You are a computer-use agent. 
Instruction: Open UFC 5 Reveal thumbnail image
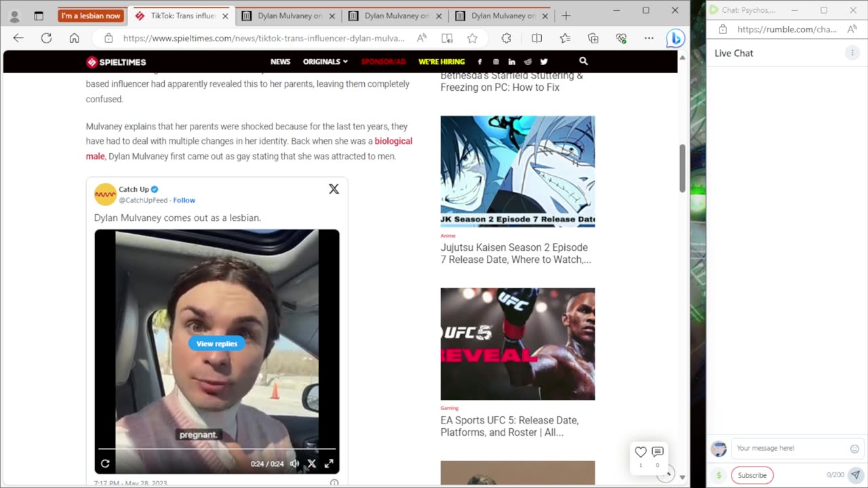click(x=517, y=344)
